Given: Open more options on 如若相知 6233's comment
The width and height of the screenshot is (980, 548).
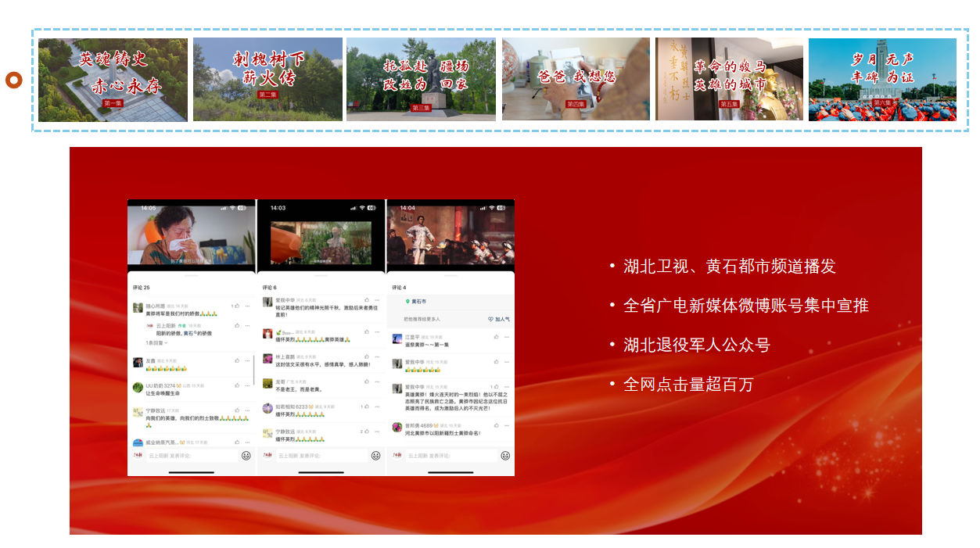Looking at the screenshot, I should click(x=377, y=407).
